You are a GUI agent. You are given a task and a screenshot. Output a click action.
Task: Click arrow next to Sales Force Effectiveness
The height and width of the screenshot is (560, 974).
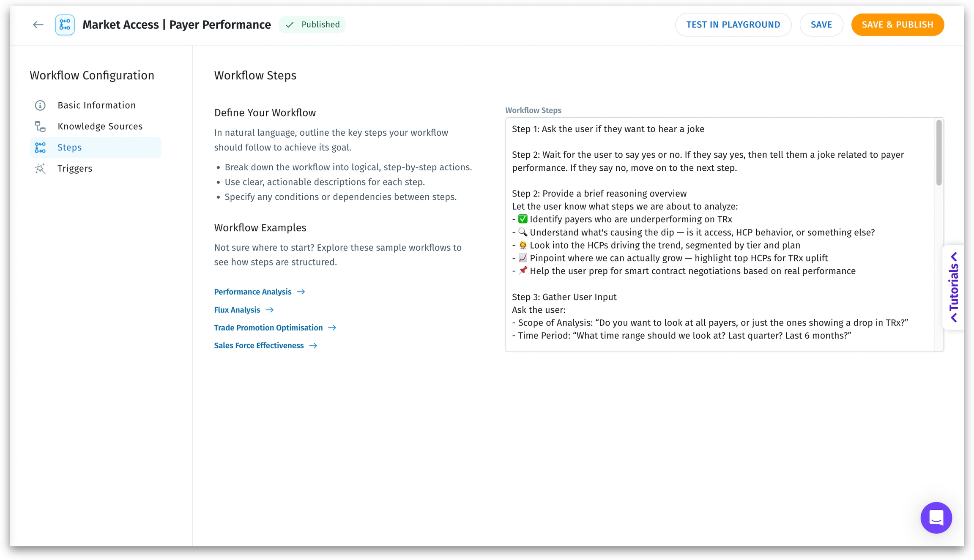[x=313, y=346]
